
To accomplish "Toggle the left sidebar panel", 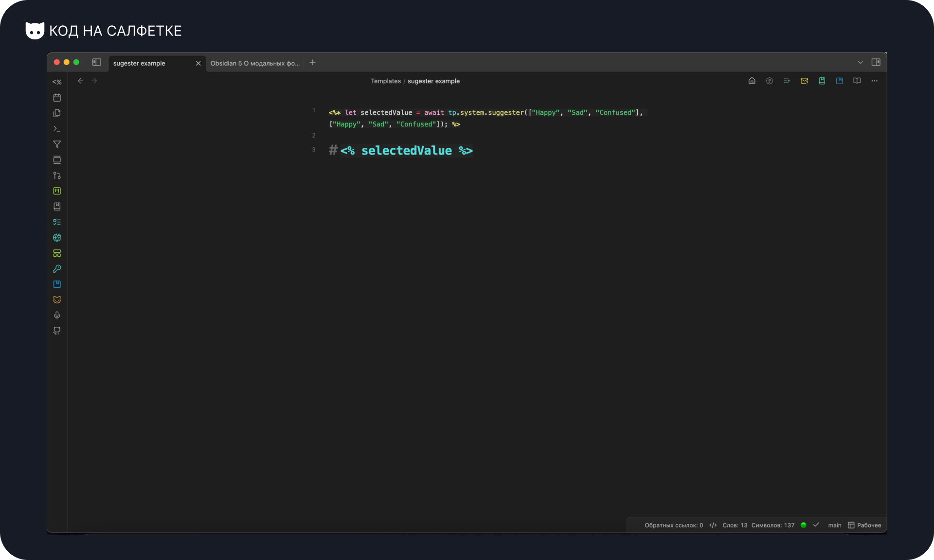I will pyautogui.click(x=97, y=62).
